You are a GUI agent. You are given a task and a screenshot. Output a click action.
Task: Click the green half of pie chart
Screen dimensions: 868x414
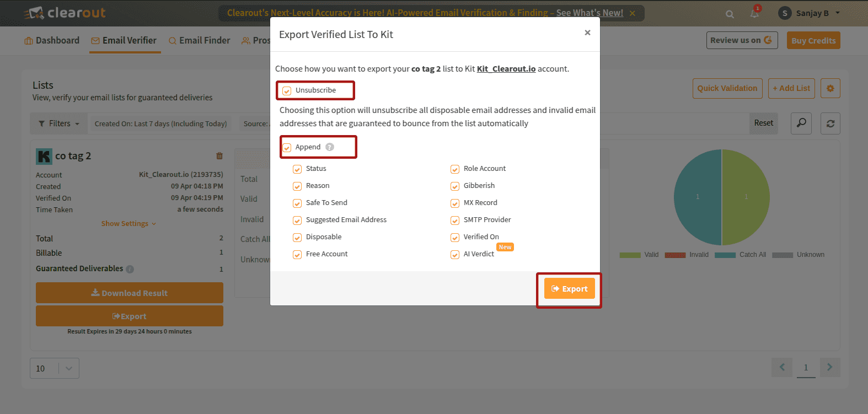click(x=746, y=197)
